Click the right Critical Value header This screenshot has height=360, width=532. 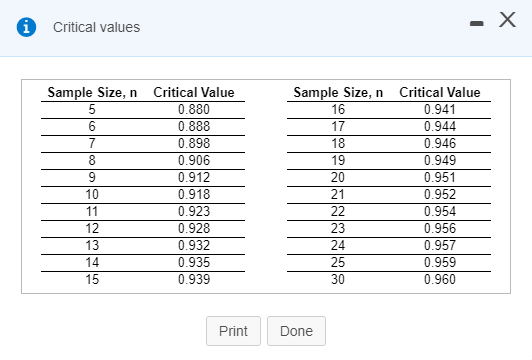point(440,92)
